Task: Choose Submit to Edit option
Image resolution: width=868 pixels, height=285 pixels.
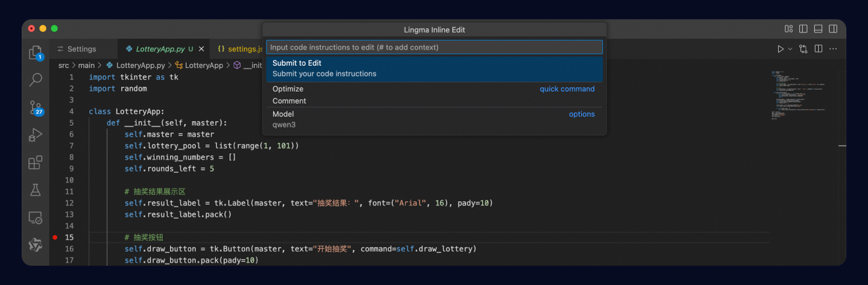Action: 434,68
